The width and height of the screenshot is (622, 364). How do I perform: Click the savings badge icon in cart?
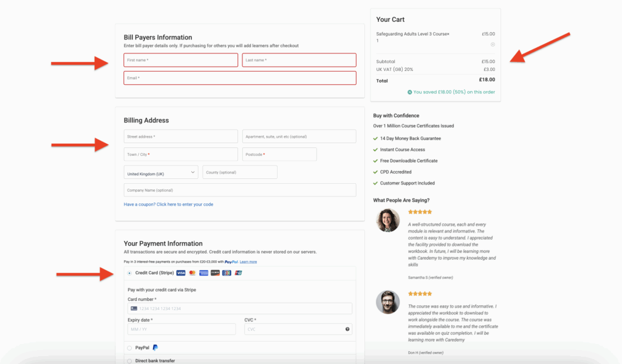click(x=410, y=92)
